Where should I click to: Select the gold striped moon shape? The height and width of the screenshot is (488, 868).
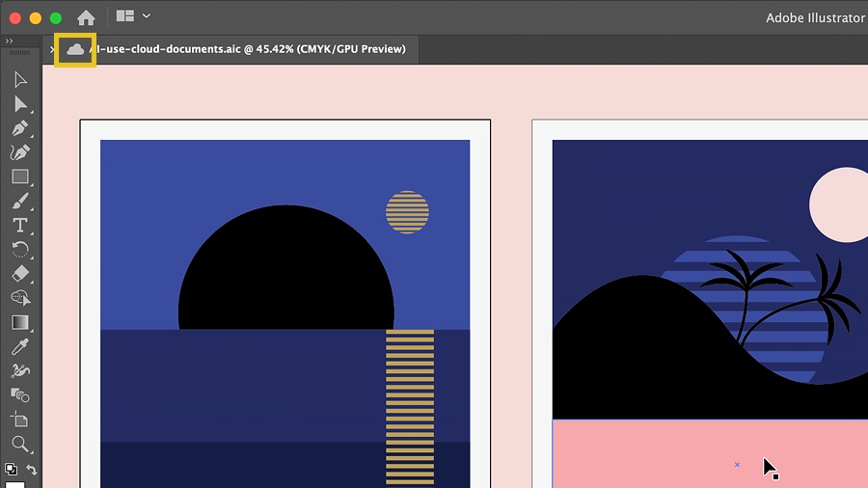[x=407, y=212]
